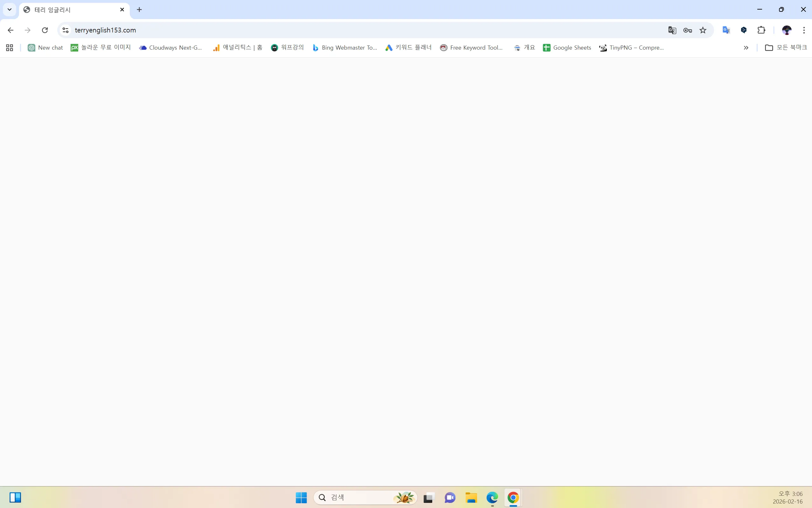Bookmark this page via the star icon
This screenshot has height=508, width=812.
[703, 30]
